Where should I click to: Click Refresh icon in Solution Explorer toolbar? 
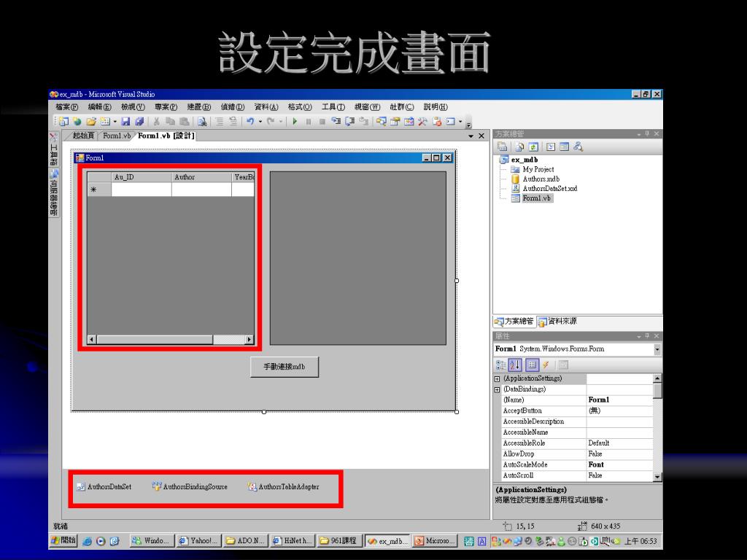click(x=533, y=147)
